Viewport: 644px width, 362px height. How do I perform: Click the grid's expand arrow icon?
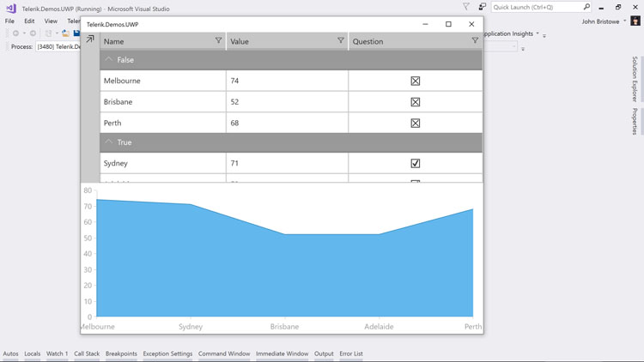[90, 39]
